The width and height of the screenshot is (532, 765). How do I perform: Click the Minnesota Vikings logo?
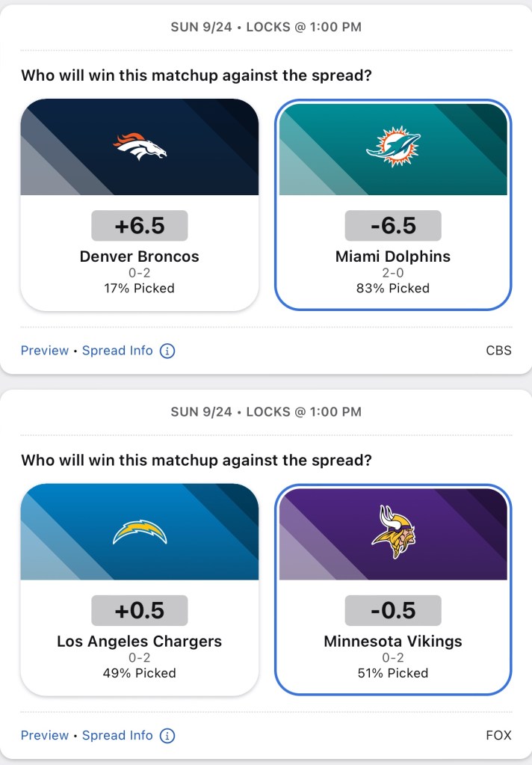[x=393, y=531]
